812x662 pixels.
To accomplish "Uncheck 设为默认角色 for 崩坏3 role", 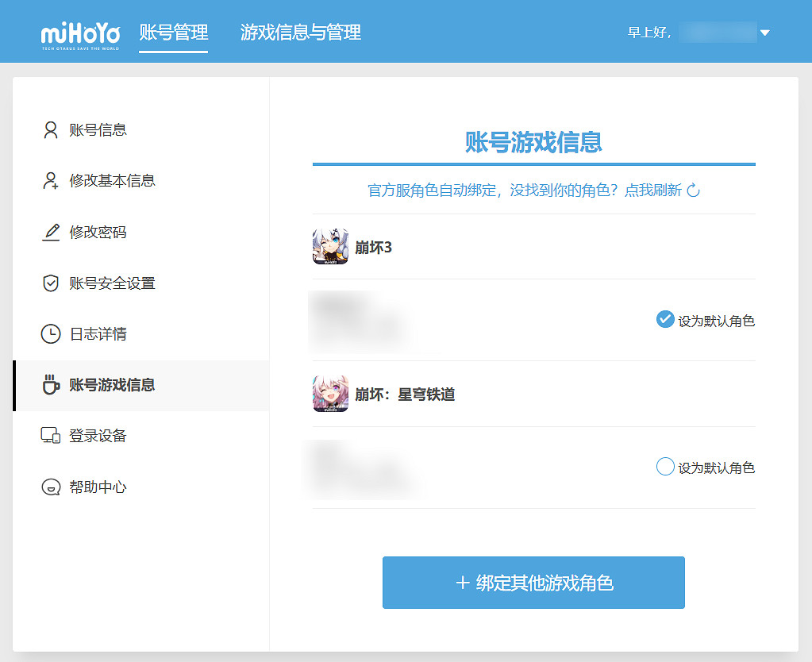I will coord(665,320).
